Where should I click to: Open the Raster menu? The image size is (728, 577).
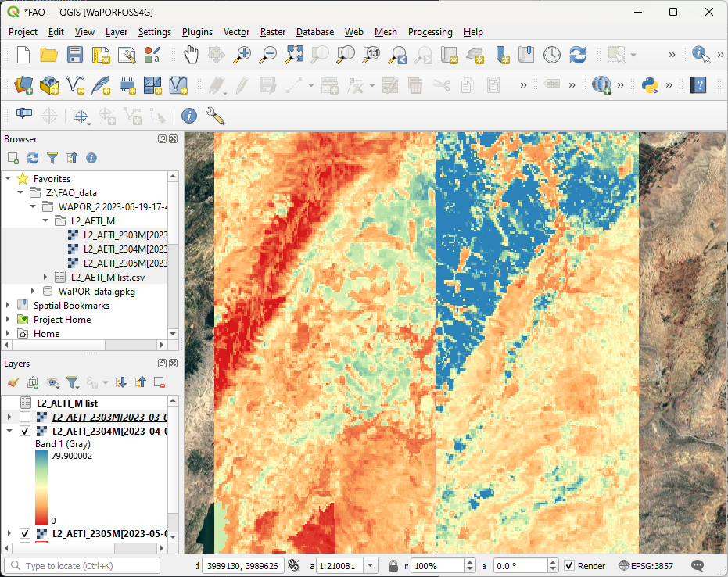pyautogui.click(x=273, y=32)
